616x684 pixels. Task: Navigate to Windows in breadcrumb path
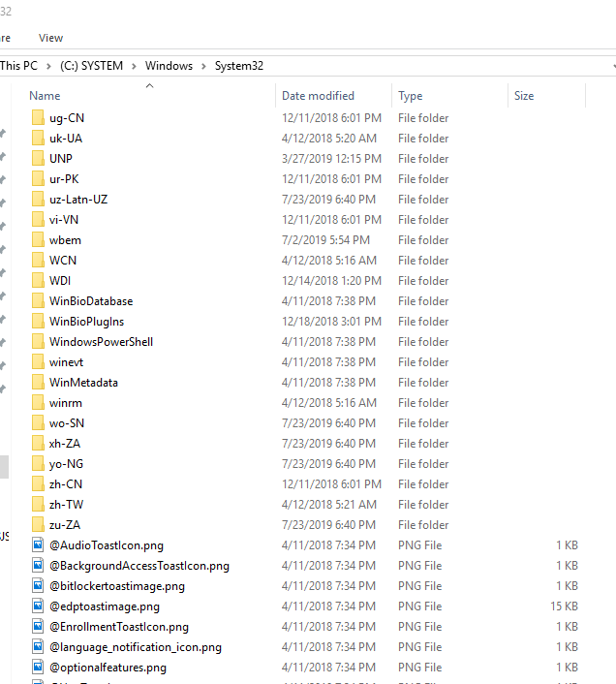click(x=169, y=66)
